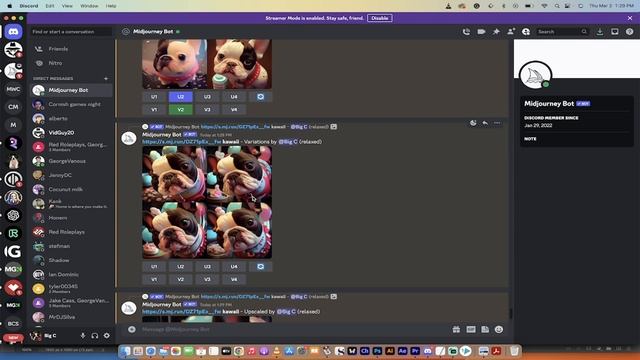This screenshot has width=640, height=360.
Task: Open the help icon in header
Action: point(629,32)
